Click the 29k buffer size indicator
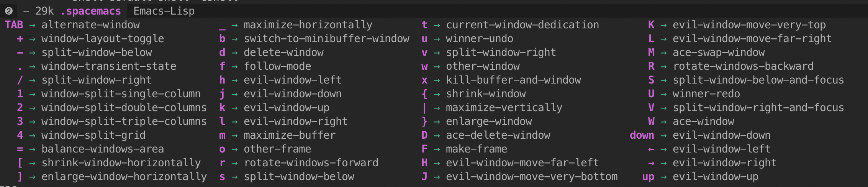 click(44, 11)
